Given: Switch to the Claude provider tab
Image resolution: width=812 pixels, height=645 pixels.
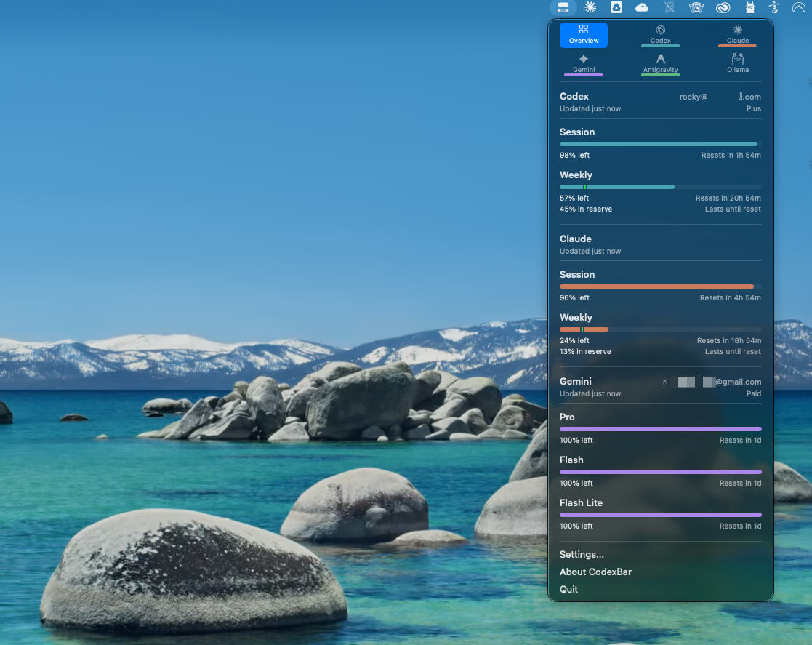Looking at the screenshot, I should [x=738, y=35].
